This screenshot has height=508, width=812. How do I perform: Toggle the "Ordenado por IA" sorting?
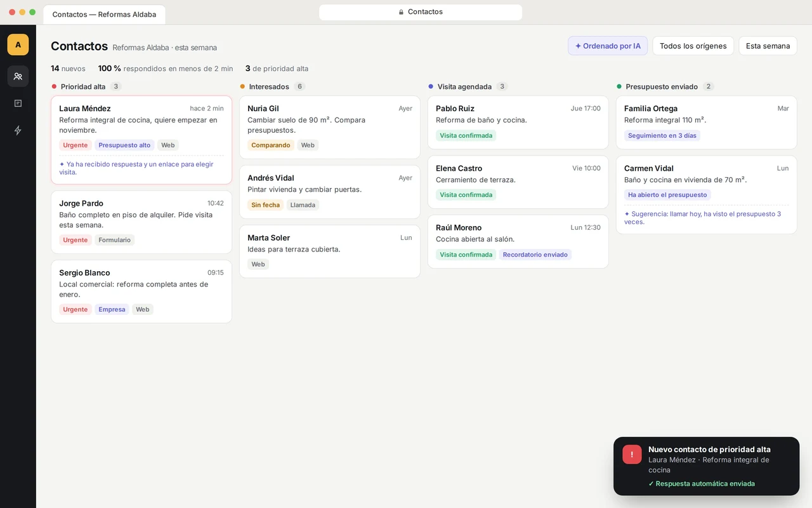coord(608,46)
